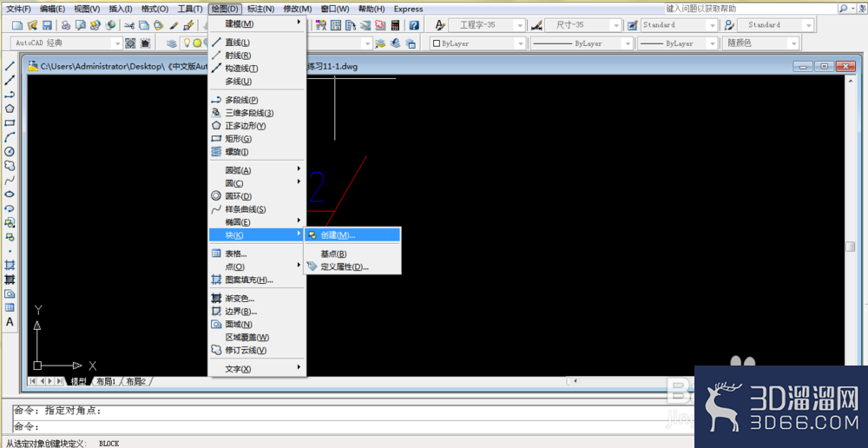Choose 定义属性(D)... in the block submenu
The width and height of the screenshot is (868, 448).
pyautogui.click(x=352, y=267)
